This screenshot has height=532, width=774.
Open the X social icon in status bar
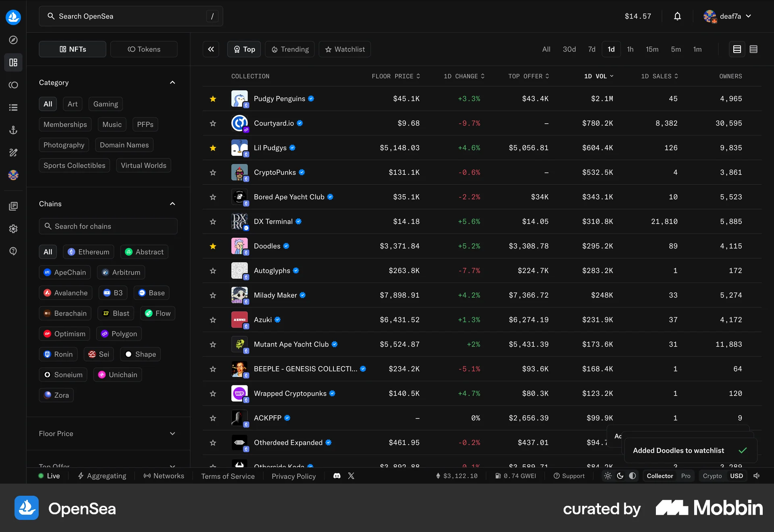(351, 476)
